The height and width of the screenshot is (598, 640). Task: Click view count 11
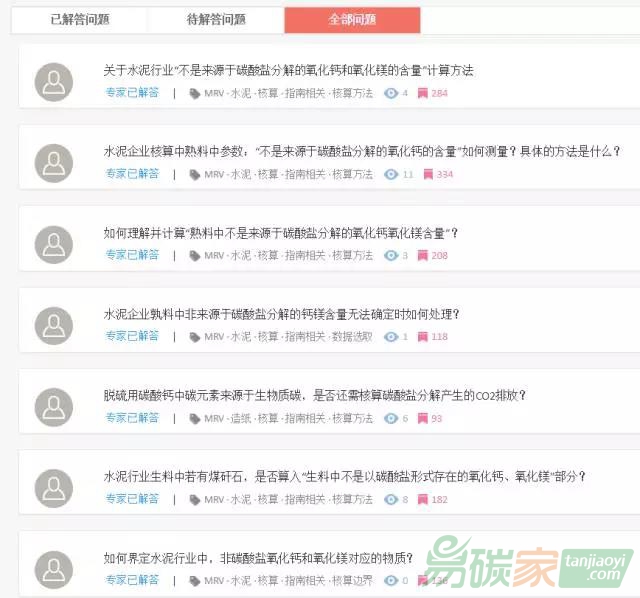pyautogui.click(x=408, y=175)
